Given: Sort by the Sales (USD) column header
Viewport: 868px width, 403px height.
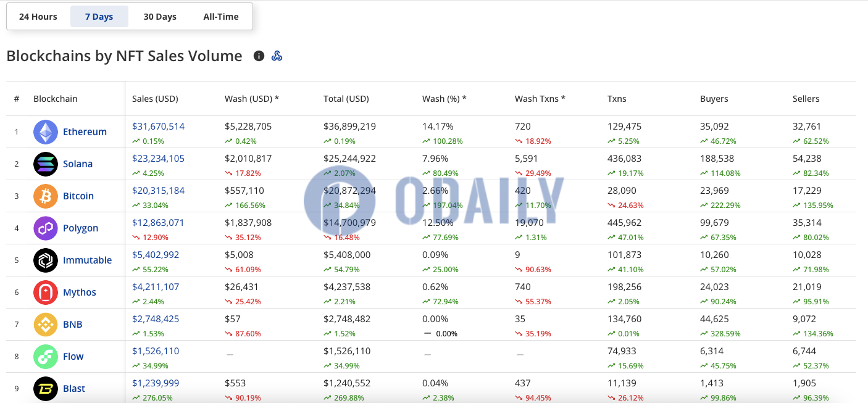Looking at the screenshot, I should pos(155,99).
